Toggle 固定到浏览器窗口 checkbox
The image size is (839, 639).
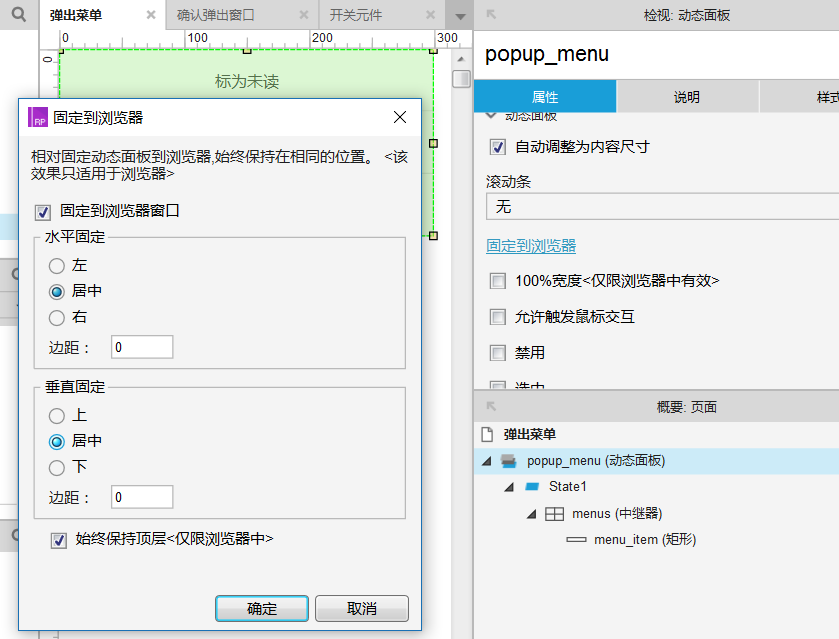click(43, 212)
